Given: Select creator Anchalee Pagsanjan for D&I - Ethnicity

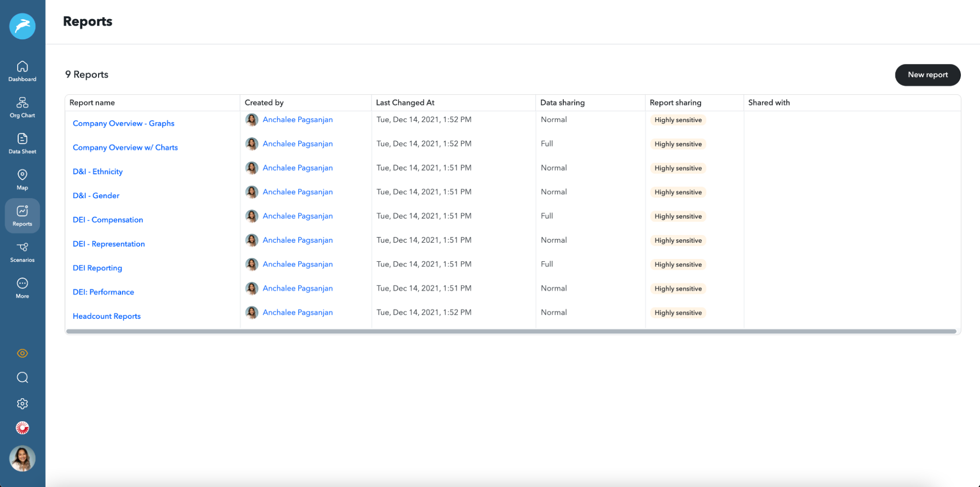Looking at the screenshot, I should (x=297, y=167).
